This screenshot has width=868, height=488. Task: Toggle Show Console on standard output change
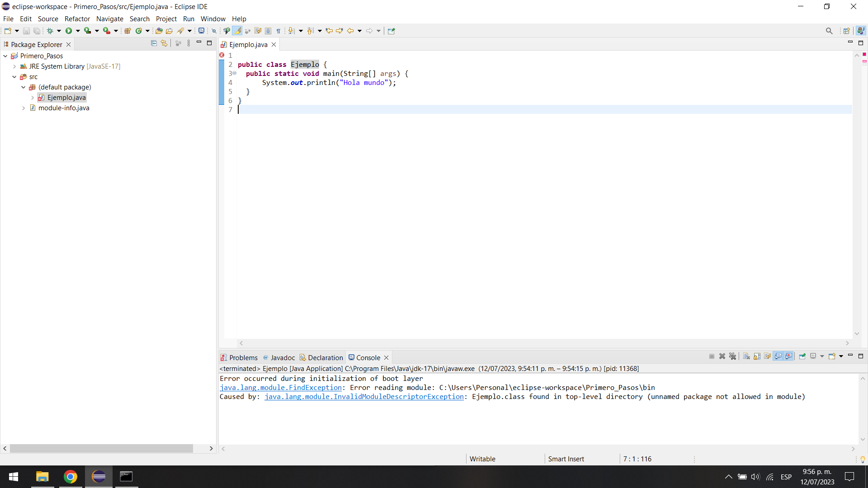(778, 357)
